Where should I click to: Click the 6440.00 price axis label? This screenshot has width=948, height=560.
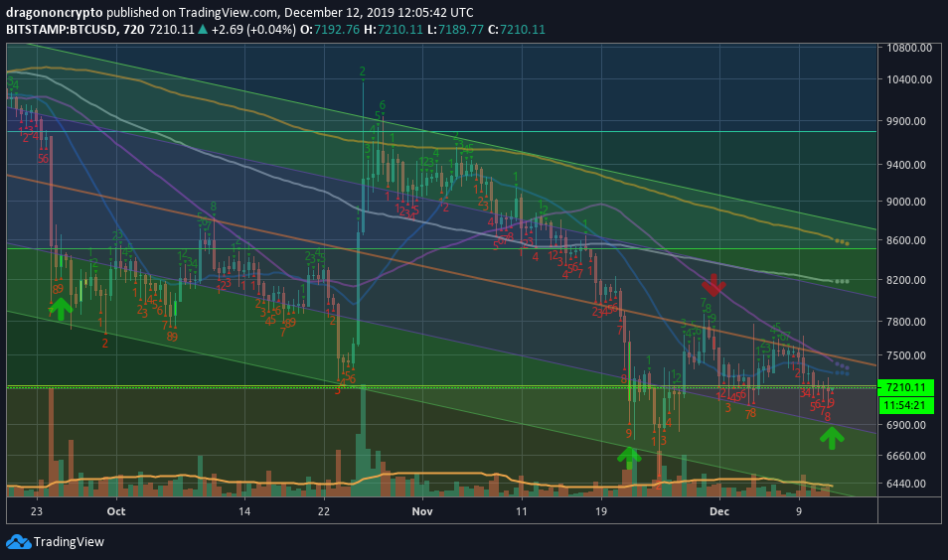click(x=905, y=484)
